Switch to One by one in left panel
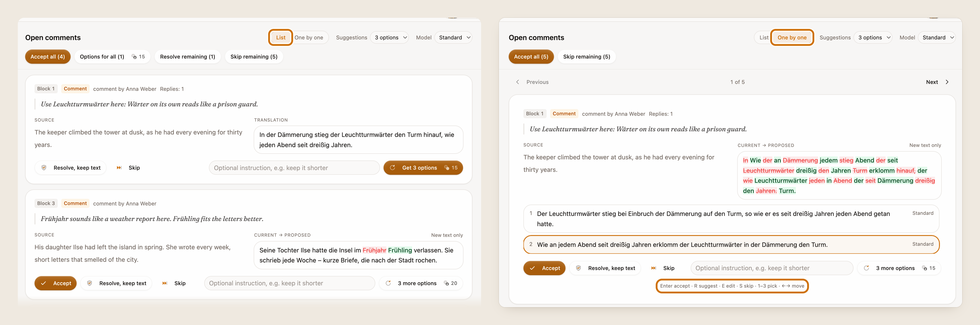 (x=308, y=37)
